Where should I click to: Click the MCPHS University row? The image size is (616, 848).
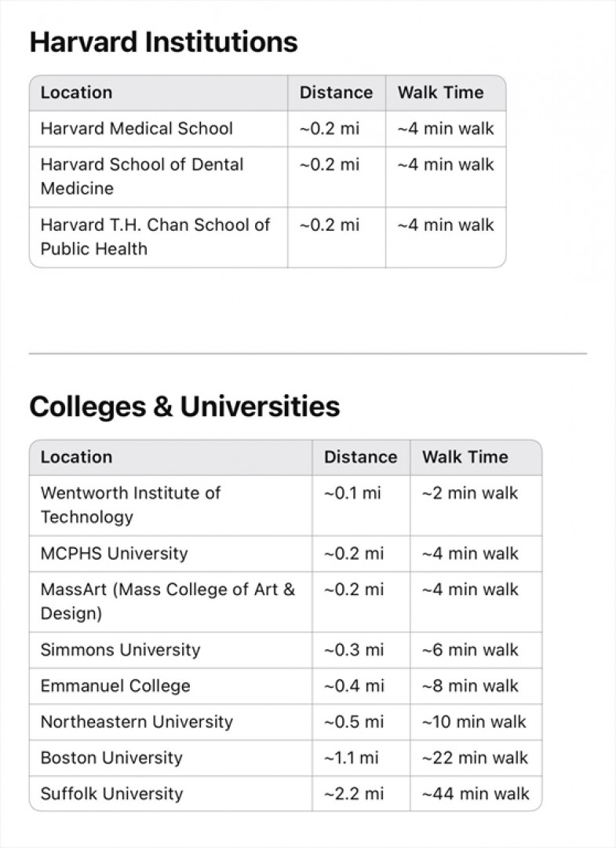(286, 554)
